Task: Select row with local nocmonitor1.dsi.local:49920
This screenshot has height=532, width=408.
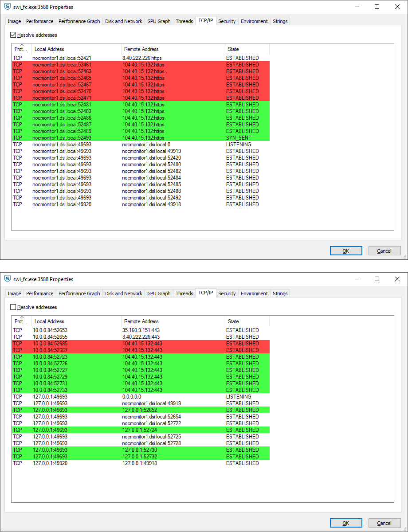Action: tap(141, 204)
